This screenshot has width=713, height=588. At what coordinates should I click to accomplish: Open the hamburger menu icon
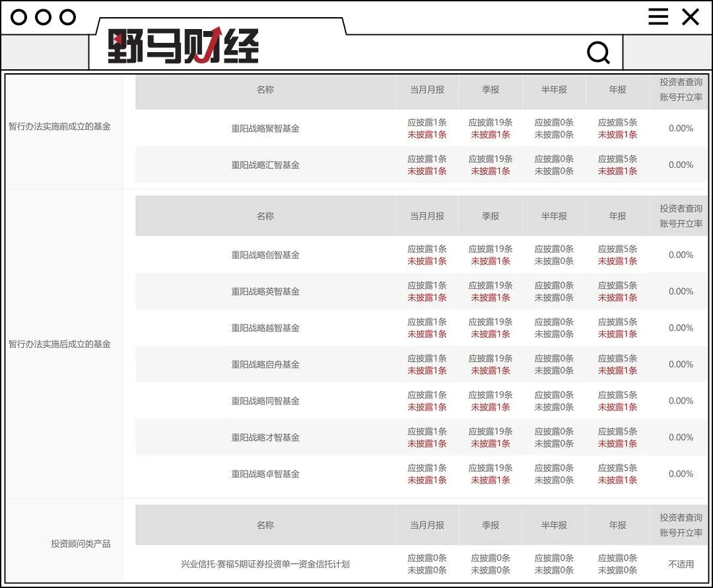658,16
